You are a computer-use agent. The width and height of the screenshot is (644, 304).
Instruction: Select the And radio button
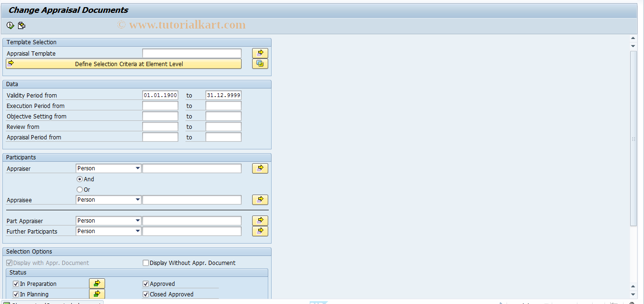pos(79,179)
